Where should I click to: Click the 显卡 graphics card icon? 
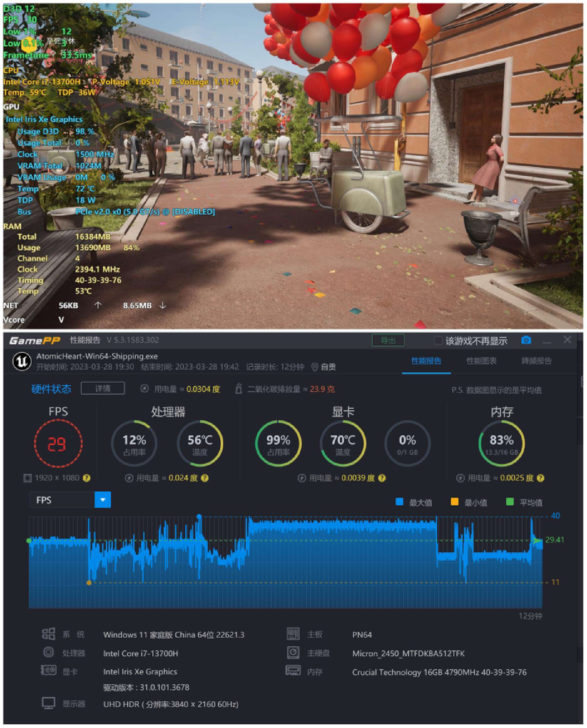(48, 670)
